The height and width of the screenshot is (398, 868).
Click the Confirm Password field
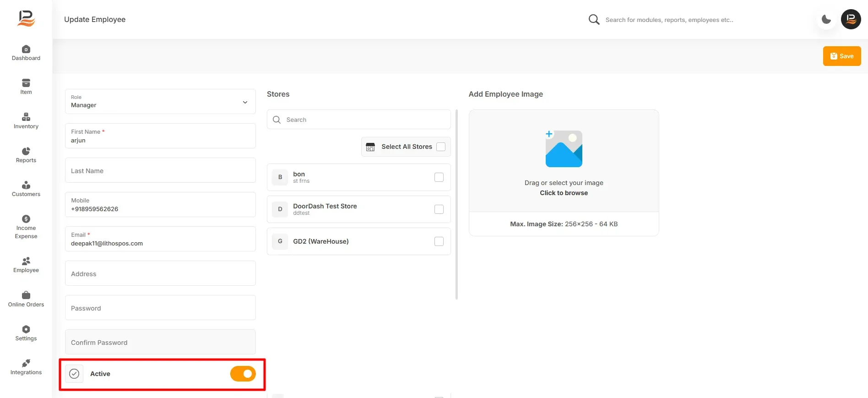(160, 342)
